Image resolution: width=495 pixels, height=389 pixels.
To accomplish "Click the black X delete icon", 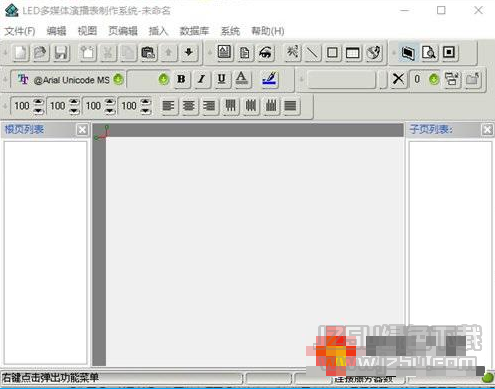I will click(x=398, y=79).
